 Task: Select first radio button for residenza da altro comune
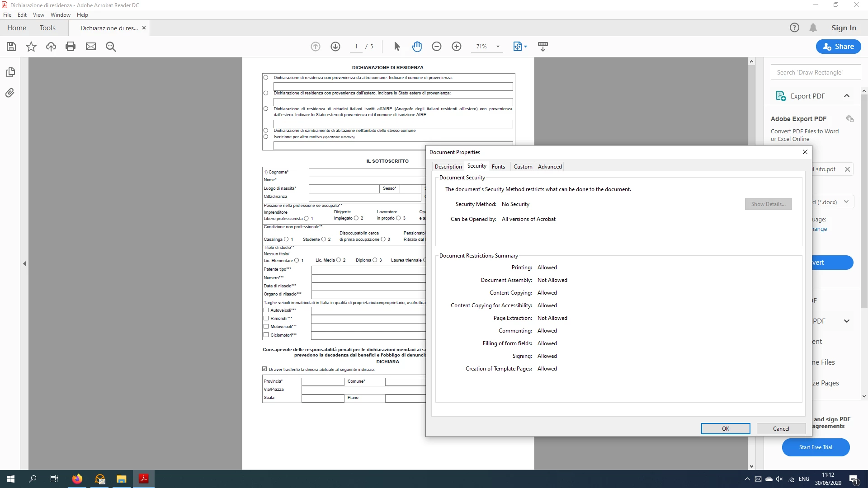266,78
